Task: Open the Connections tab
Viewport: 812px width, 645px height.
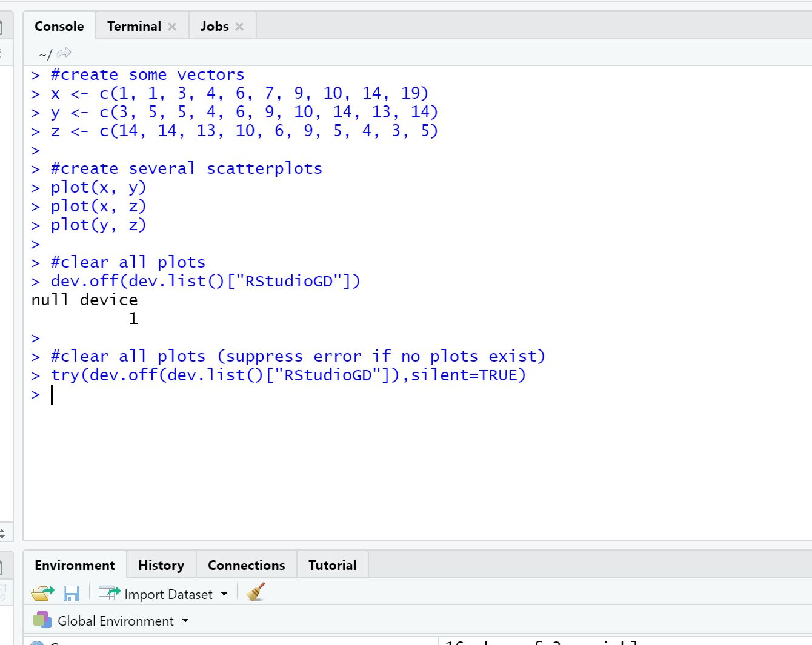Action: [246, 564]
